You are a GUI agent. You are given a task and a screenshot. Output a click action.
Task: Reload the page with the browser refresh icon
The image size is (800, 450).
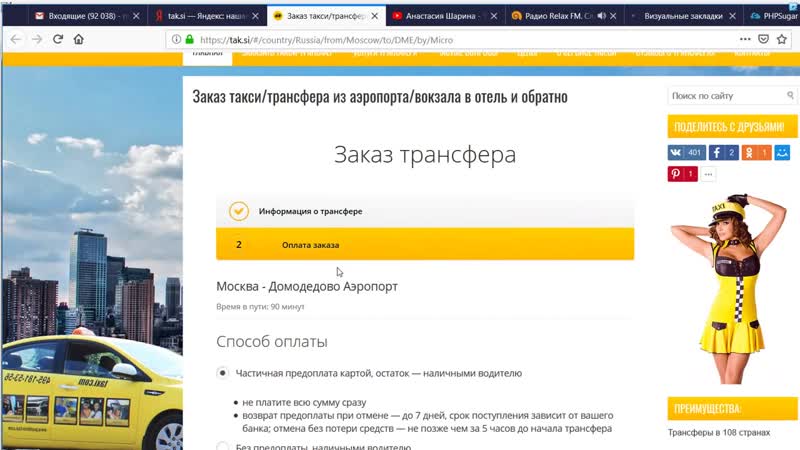coord(58,39)
